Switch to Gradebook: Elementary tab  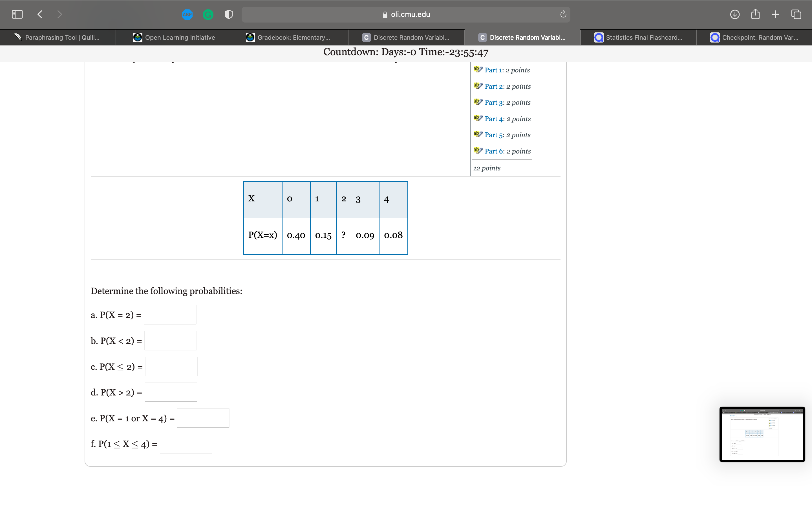point(290,37)
